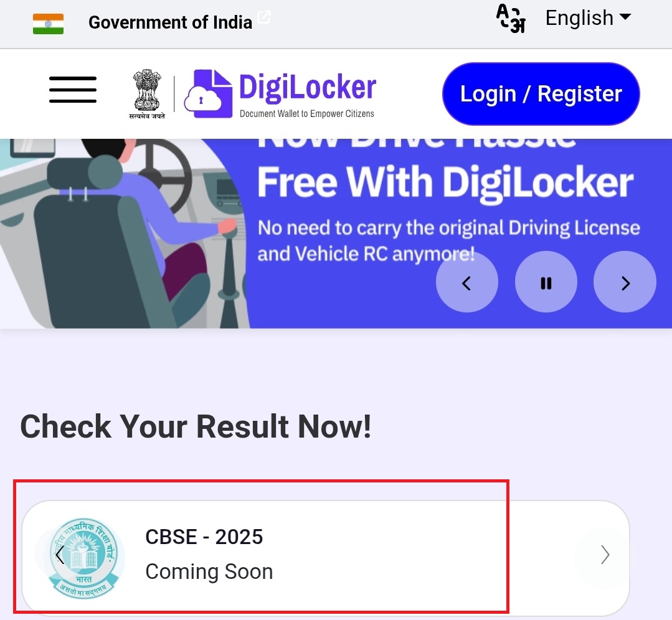
Task: Expand the English language dropdown
Action: 588,18
